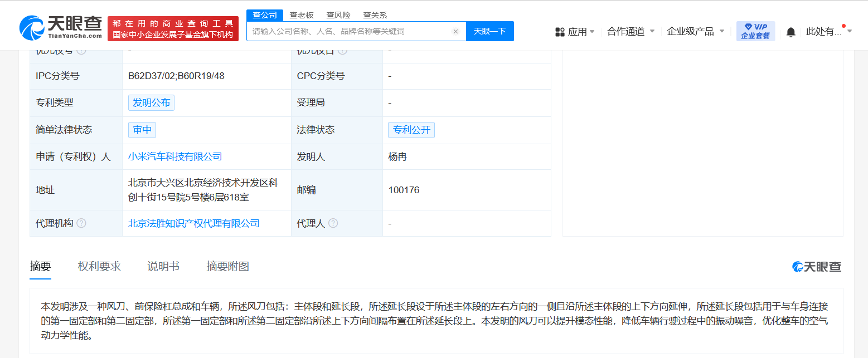This screenshot has width=868, height=358.
Task: Open the 小米汽车科技有限公司 company link
Action: click(x=175, y=157)
